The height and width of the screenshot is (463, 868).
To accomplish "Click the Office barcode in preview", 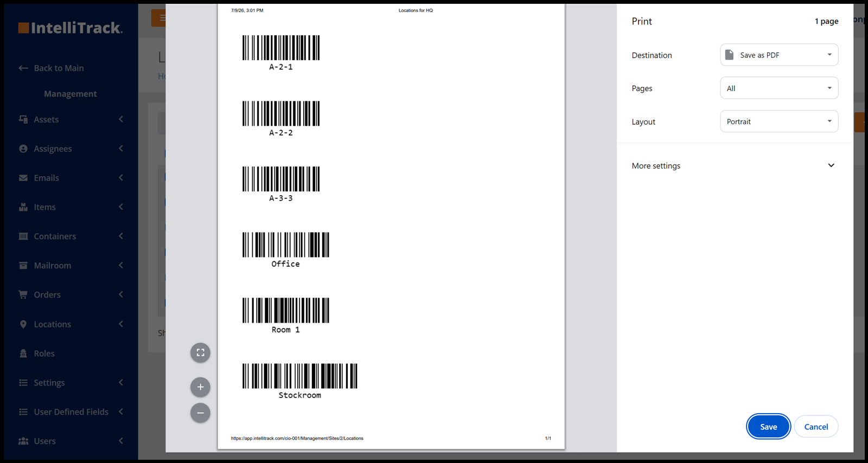I will pos(286,245).
